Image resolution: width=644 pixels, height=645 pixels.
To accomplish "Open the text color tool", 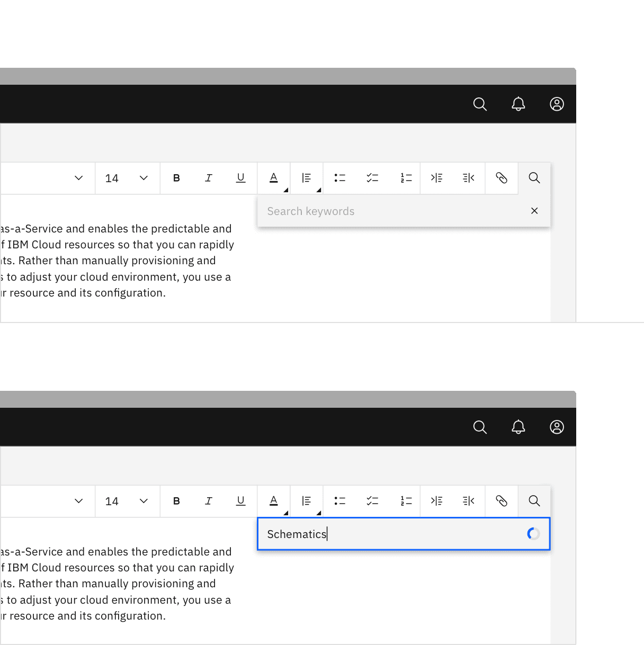I will [273, 178].
